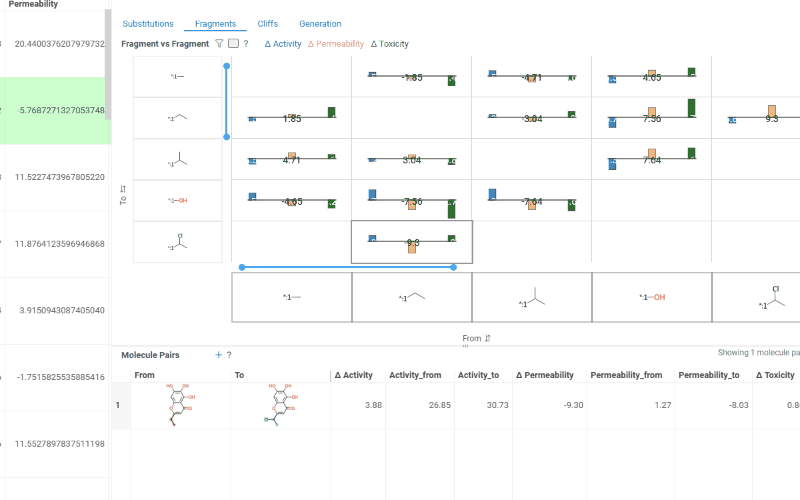Click the vertical range slider's bottom handle
800x500 pixels.
click(227, 136)
